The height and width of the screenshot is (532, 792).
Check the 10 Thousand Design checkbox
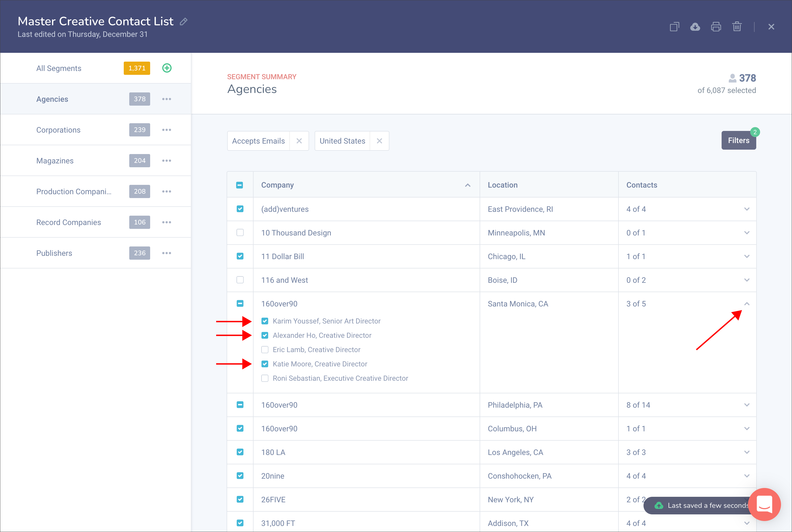pyautogui.click(x=240, y=232)
